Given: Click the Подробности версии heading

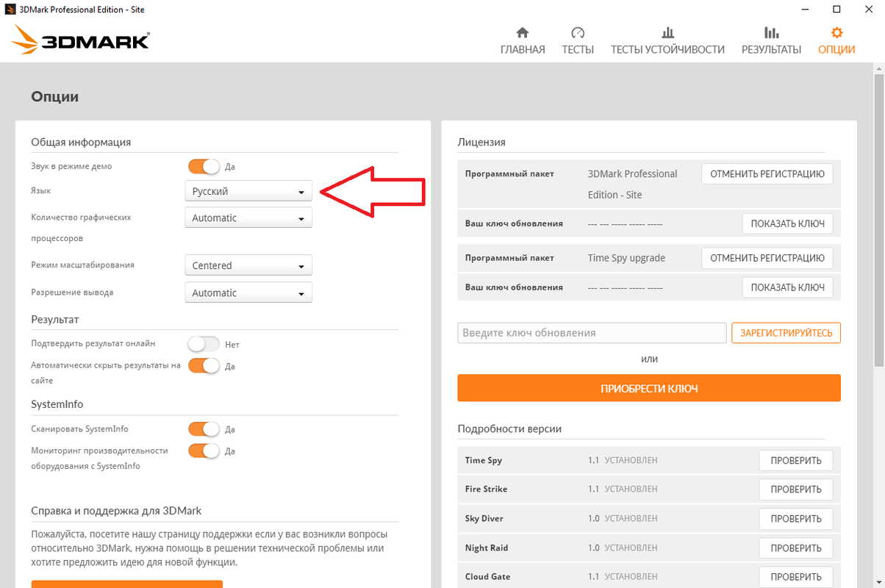Looking at the screenshot, I should pos(510,429).
